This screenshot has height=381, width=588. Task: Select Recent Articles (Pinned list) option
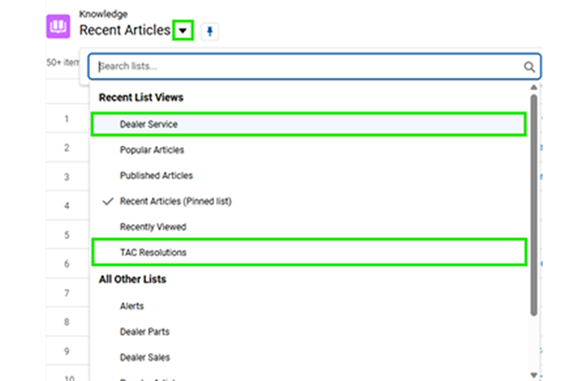point(175,202)
